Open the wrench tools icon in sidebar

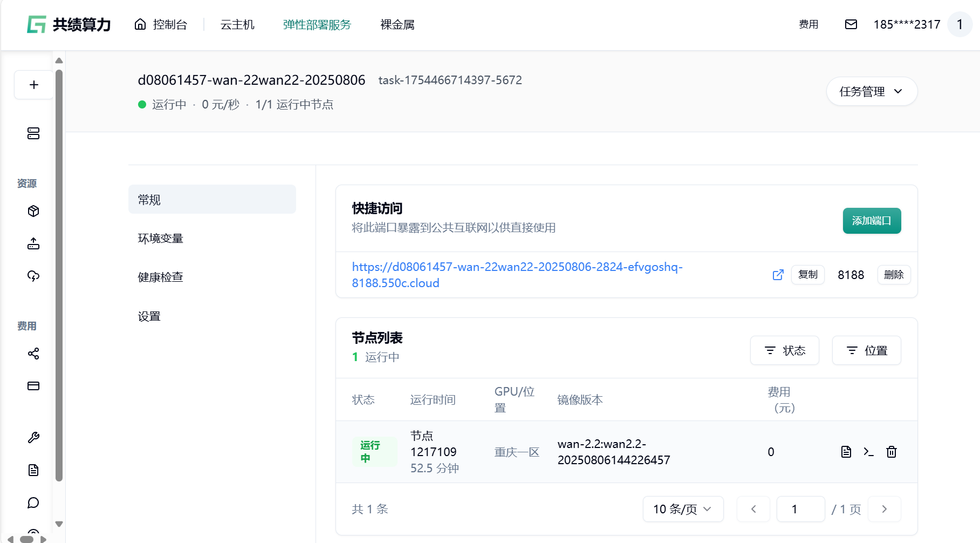pos(33,438)
